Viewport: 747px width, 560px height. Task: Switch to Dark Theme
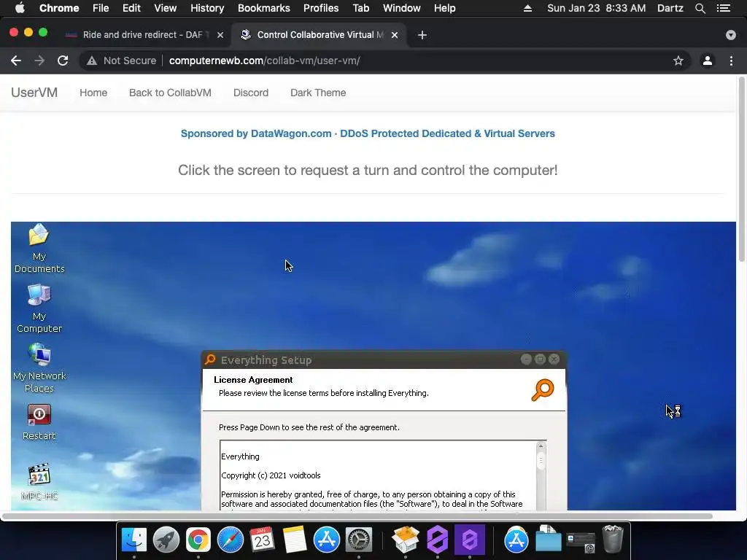tap(318, 93)
